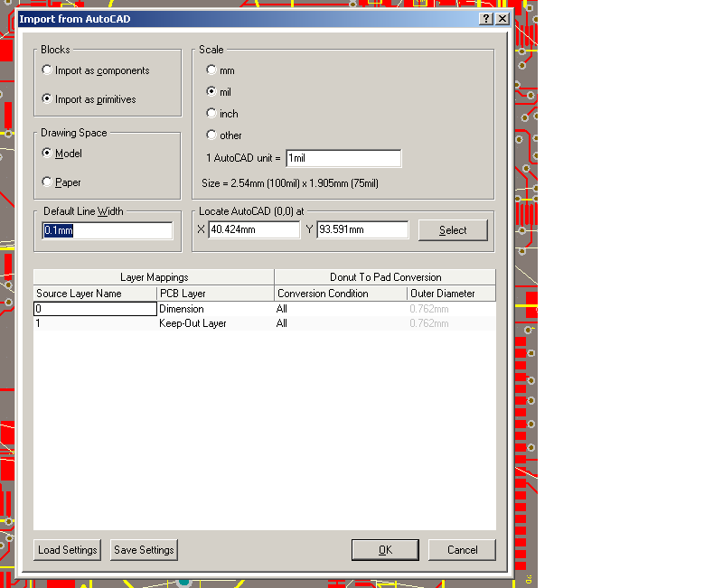Image resolution: width=723 pixels, height=588 pixels.
Task: Open the Dimension PCB layer cell
Action: point(216,309)
